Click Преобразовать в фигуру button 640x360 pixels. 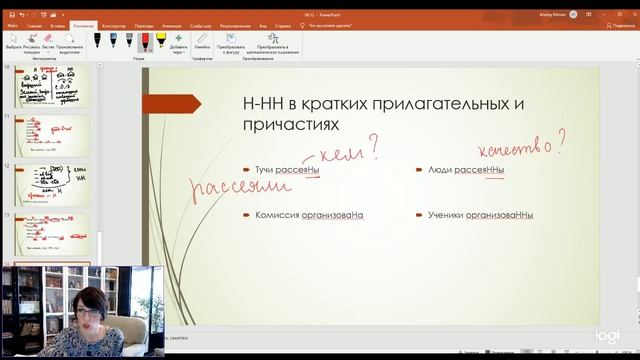pyautogui.click(x=231, y=43)
